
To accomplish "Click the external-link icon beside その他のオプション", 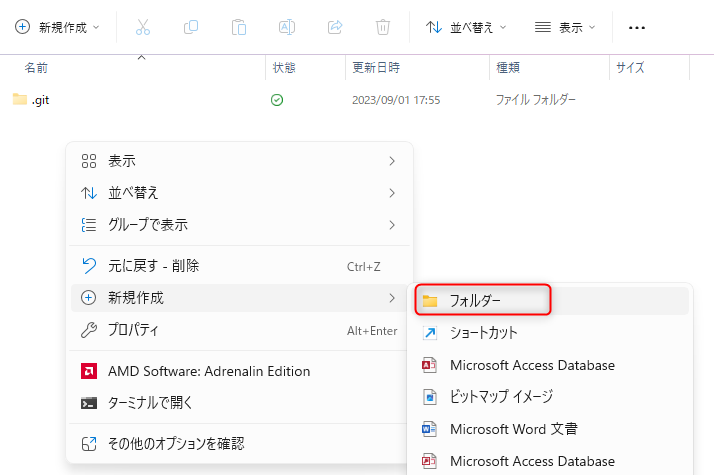I will pos(89,444).
